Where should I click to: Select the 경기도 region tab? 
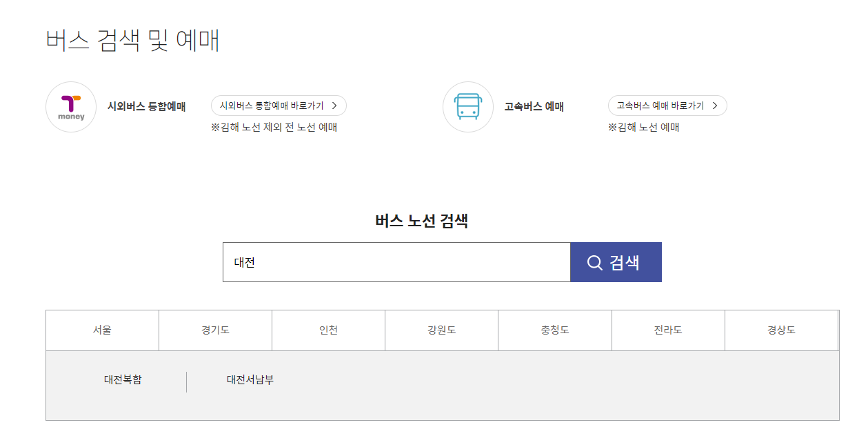tap(215, 330)
